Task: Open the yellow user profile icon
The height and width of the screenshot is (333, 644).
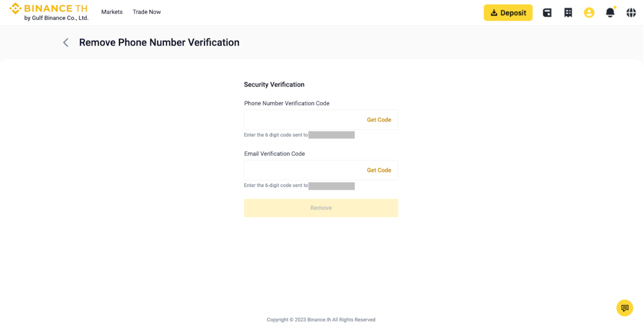Action: [x=589, y=13]
